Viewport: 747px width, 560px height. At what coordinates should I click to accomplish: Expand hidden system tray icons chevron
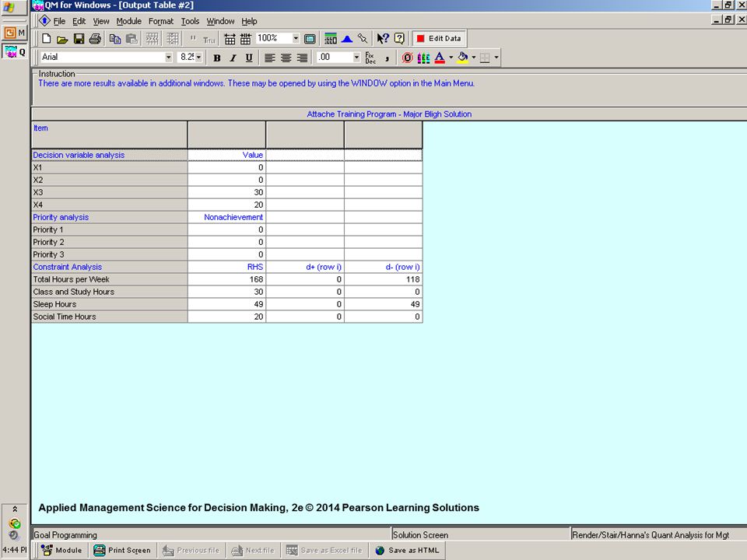coord(15,509)
